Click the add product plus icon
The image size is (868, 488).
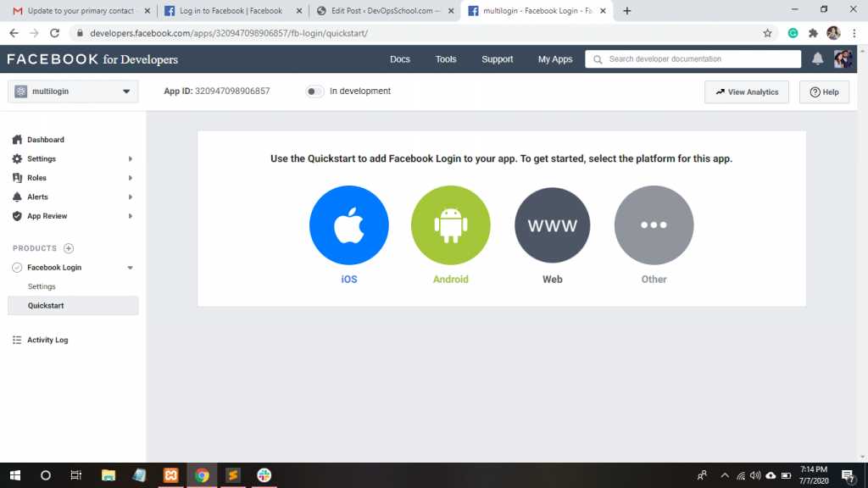tap(69, 248)
